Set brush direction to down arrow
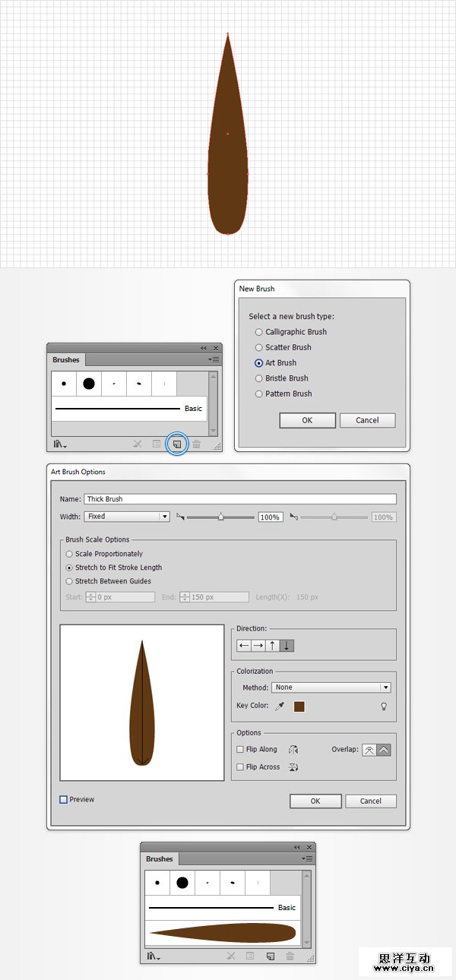The width and height of the screenshot is (456, 980). 287,646
